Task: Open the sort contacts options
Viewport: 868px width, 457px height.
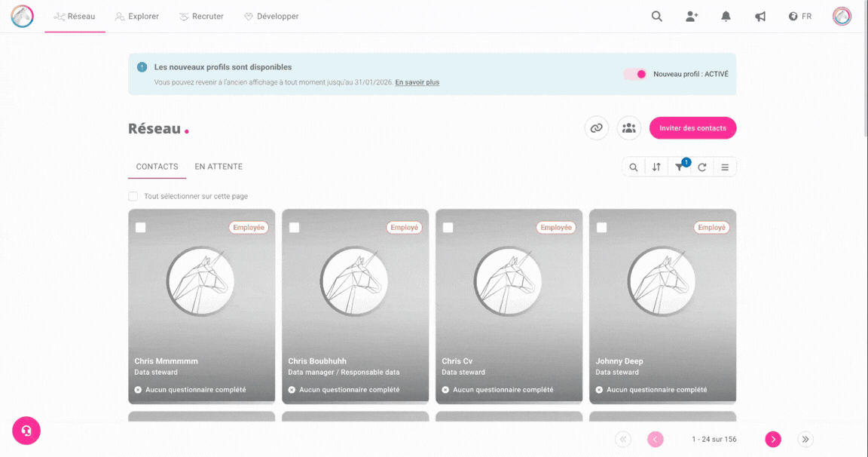Action: point(656,167)
